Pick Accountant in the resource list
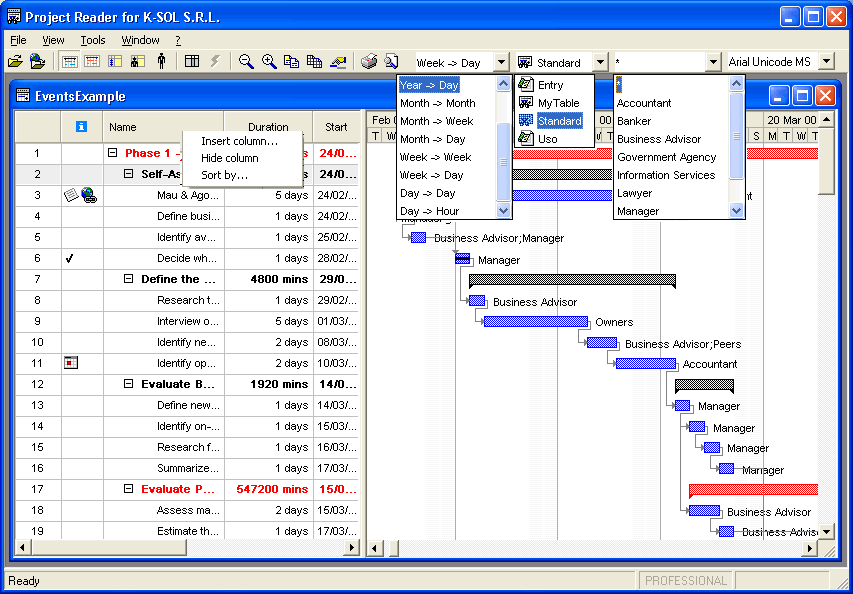The width and height of the screenshot is (853, 594). point(644,103)
